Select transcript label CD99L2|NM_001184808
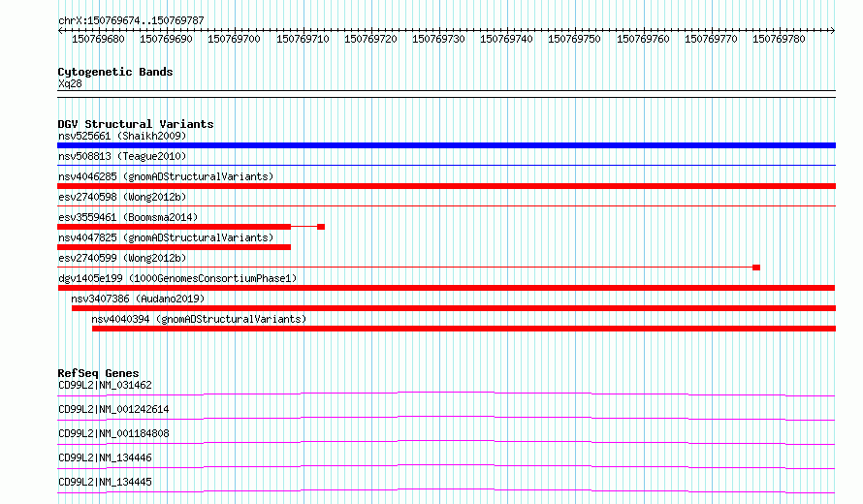 pyautogui.click(x=113, y=433)
